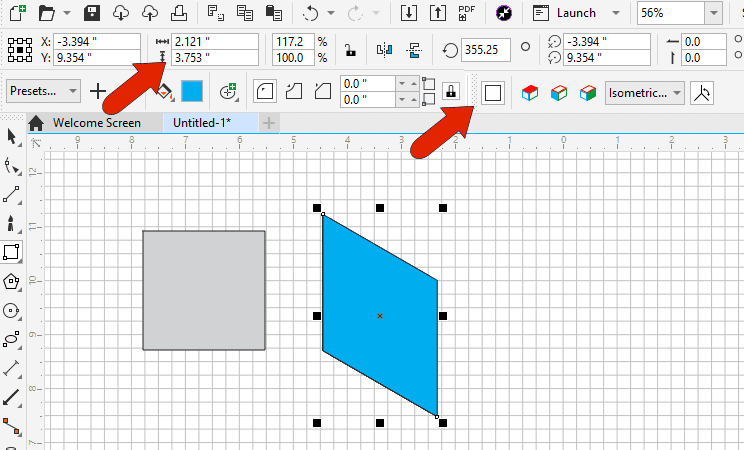Choose the Polygon tool

tap(12, 281)
